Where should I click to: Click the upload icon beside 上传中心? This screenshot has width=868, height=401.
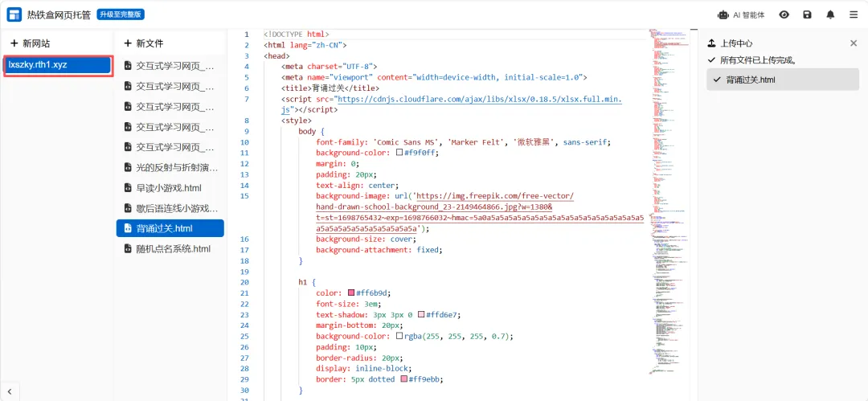[712, 43]
